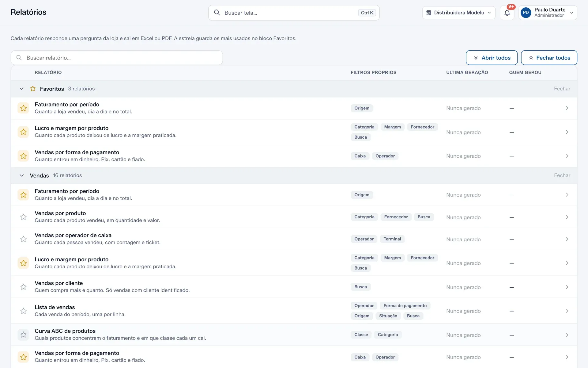Click the PD user avatar
The height and width of the screenshot is (368, 588).
pos(526,13)
